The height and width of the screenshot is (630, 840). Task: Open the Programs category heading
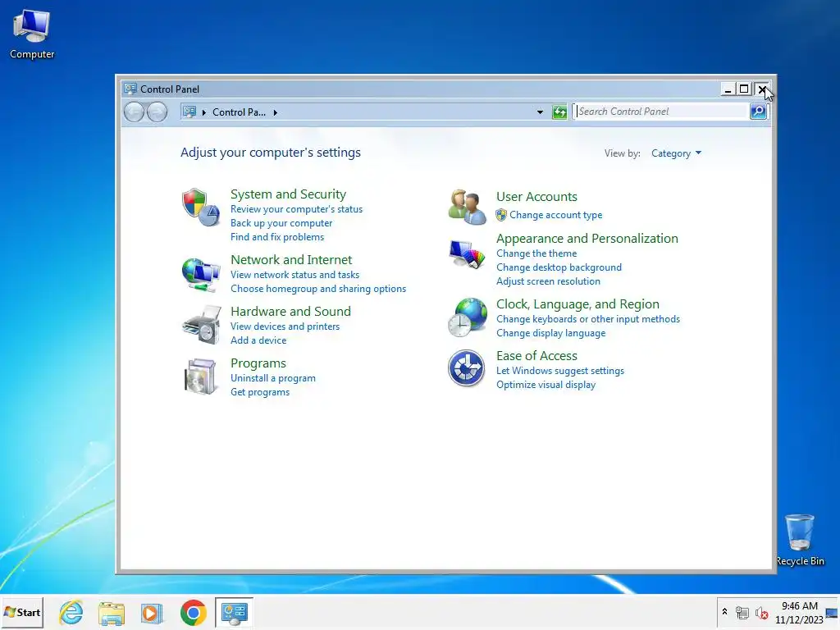258,363
